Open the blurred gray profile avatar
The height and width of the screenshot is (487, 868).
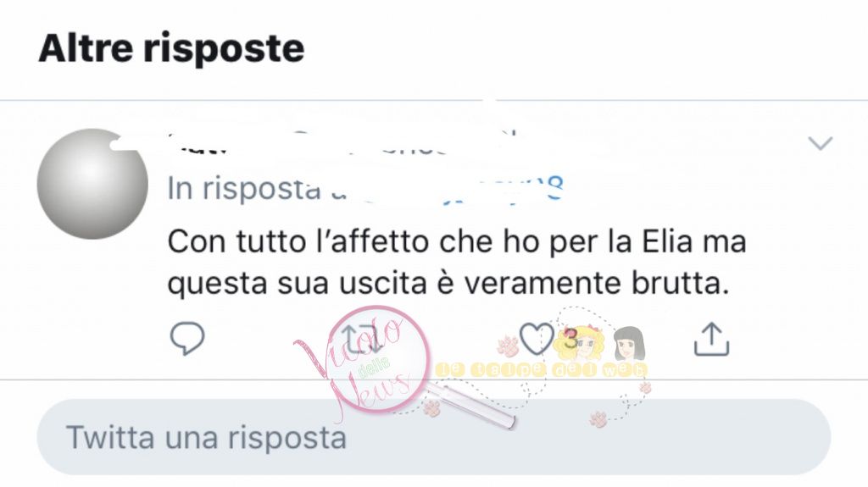tap(92, 184)
